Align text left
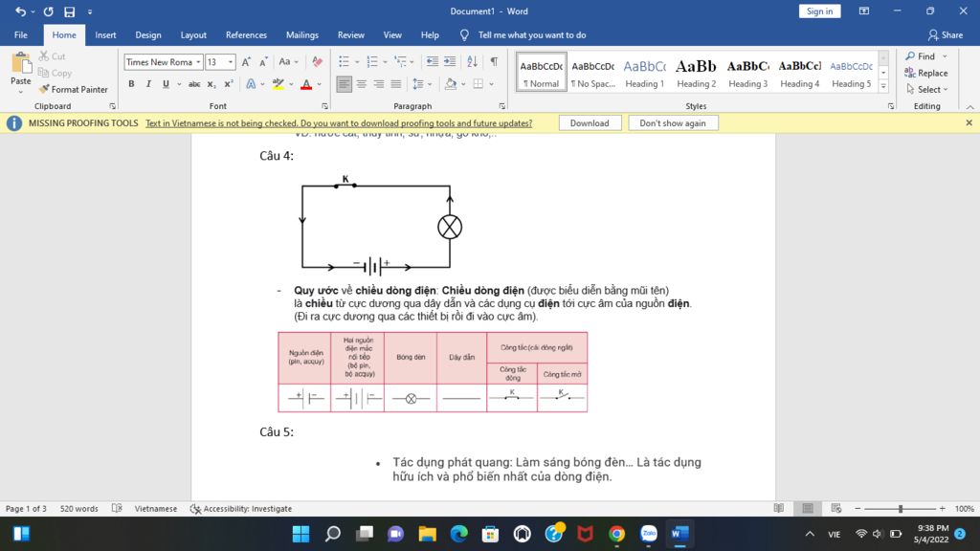 pyautogui.click(x=344, y=84)
